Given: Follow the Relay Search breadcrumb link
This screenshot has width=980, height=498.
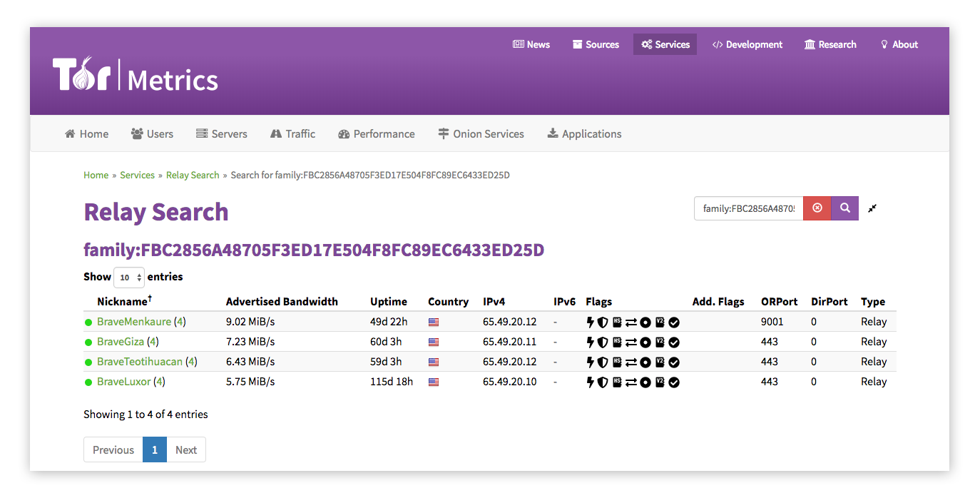Looking at the screenshot, I should pyautogui.click(x=193, y=175).
